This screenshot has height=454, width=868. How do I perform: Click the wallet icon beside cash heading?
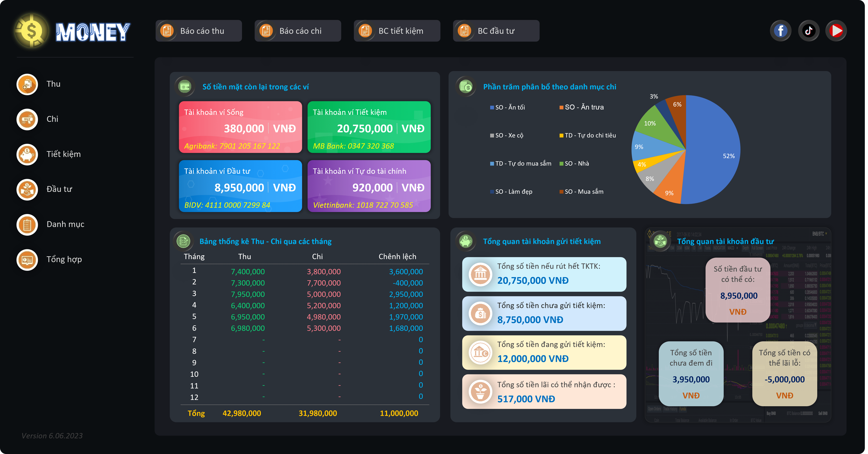pyautogui.click(x=185, y=87)
